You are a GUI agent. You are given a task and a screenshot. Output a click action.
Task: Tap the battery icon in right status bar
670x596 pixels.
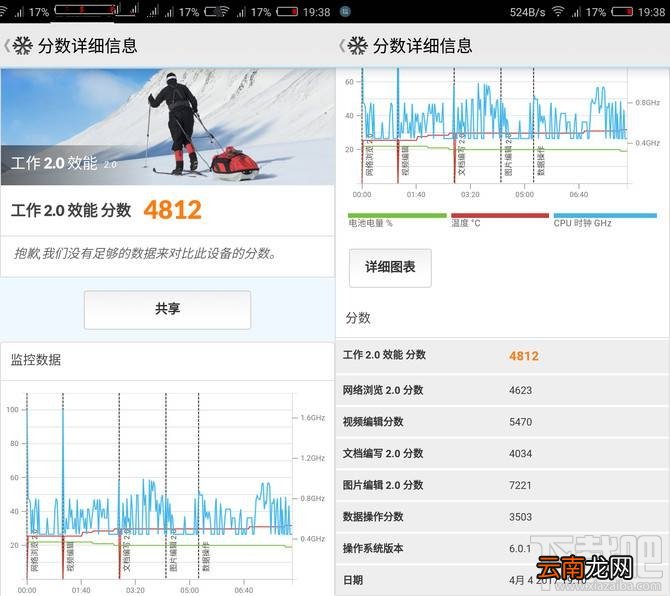[622, 12]
